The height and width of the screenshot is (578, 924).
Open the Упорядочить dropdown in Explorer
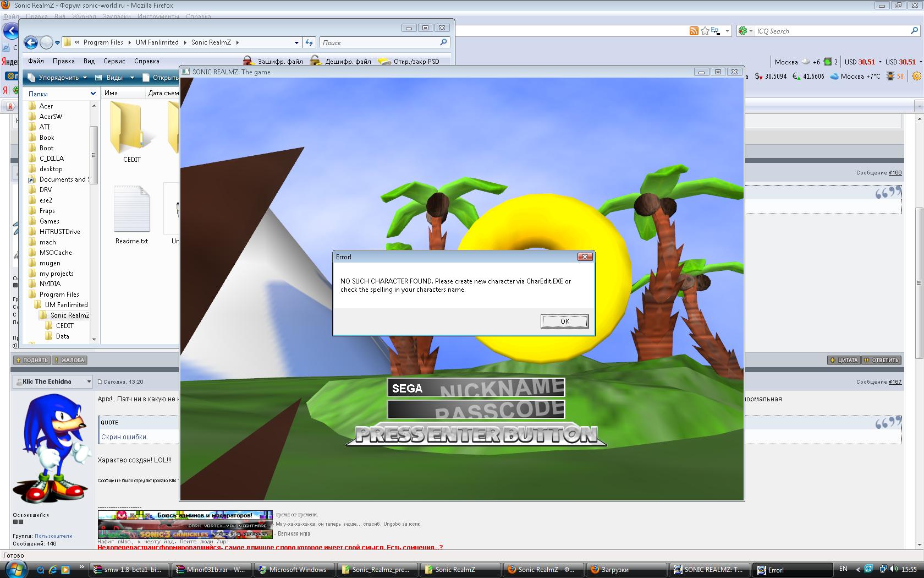tap(58, 78)
